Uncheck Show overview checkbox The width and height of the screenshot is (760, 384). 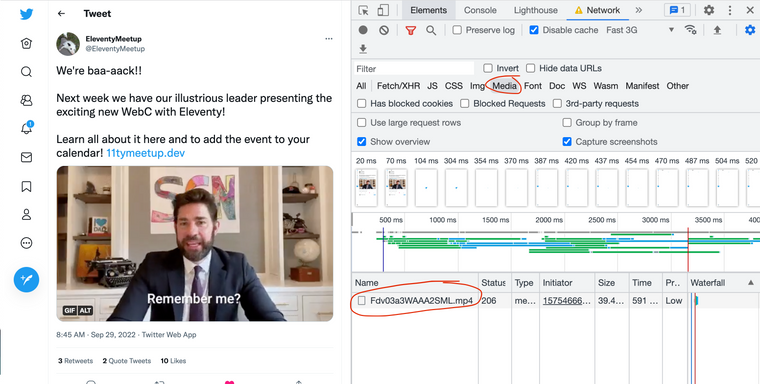(x=362, y=142)
